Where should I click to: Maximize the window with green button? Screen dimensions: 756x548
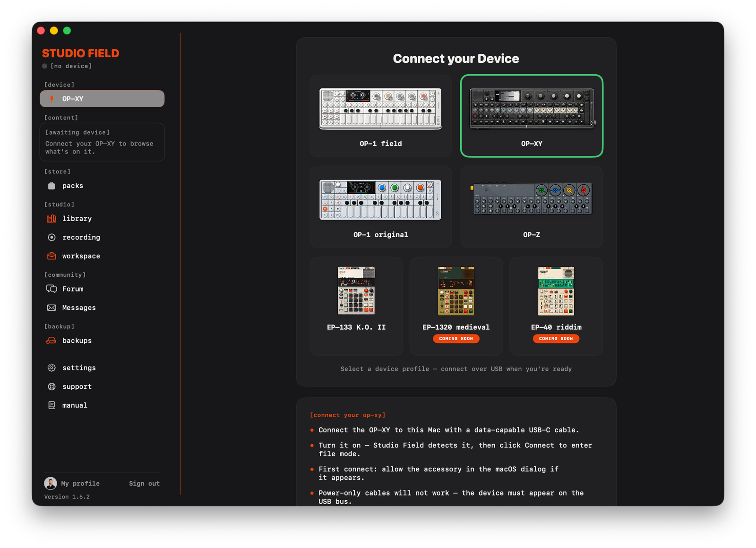(67, 31)
